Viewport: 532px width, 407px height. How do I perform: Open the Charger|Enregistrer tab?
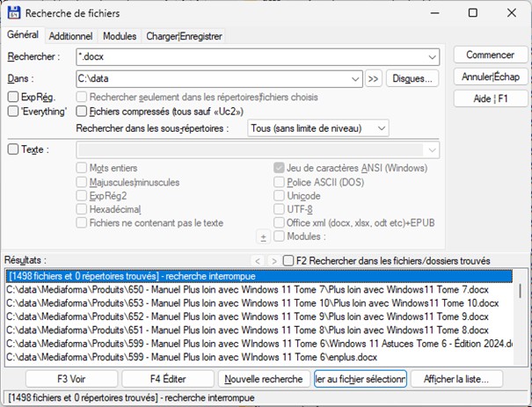pos(186,36)
